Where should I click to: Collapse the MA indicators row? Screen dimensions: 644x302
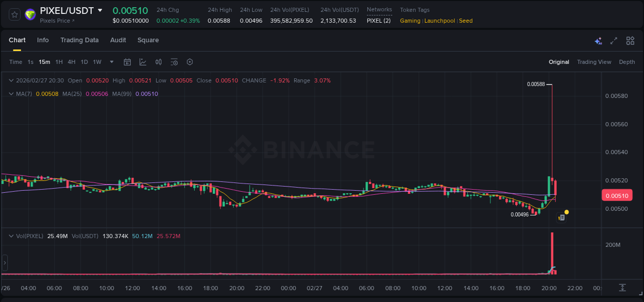coord(11,94)
